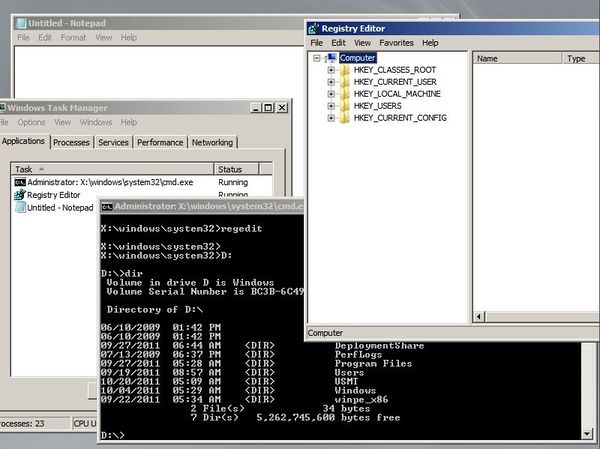Open Registry Editor Edit menu
Viewport: 600px width, 449px height.
coord(338,43)
